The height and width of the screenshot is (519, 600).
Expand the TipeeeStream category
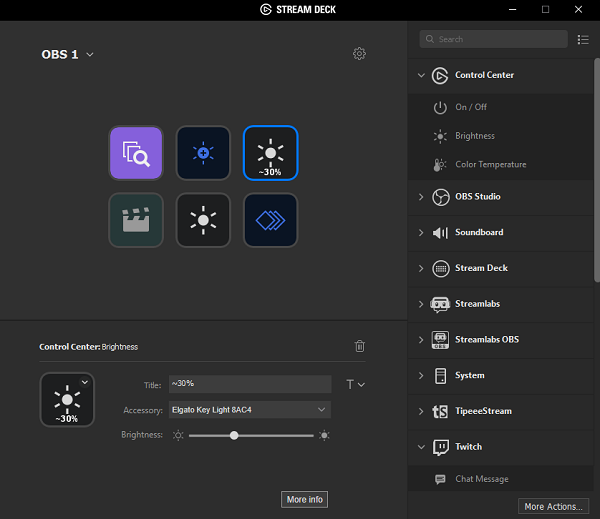421,411
